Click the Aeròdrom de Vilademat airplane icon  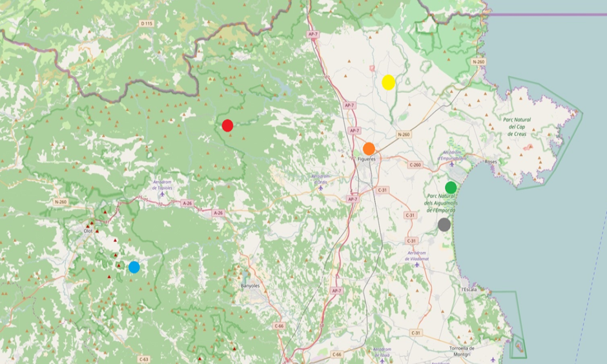pyautogui.click(x=418, y=264)
